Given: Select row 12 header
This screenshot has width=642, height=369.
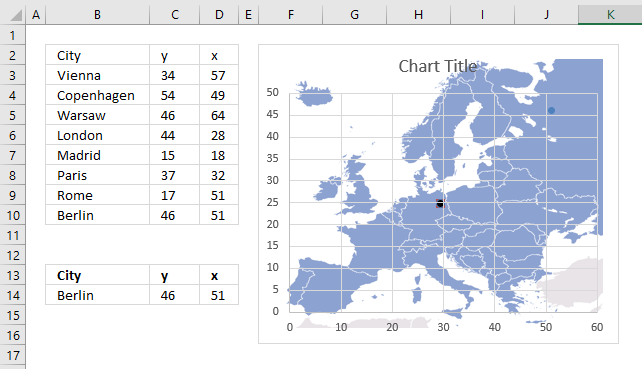Looking at the screenshot, I should point(13,256).
